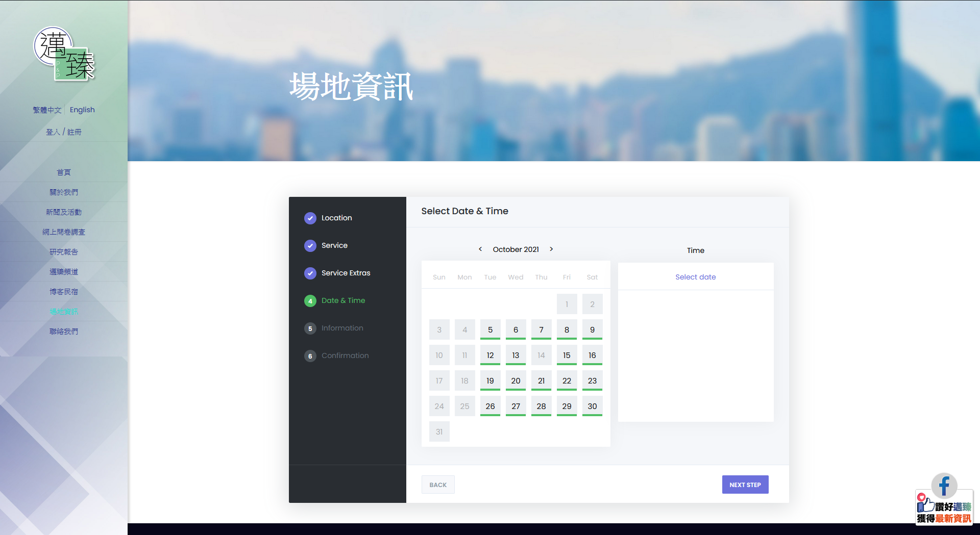Click the Service step checkmark icon
Viewport: 980px width, 535px height.
(x=310, y=246)
